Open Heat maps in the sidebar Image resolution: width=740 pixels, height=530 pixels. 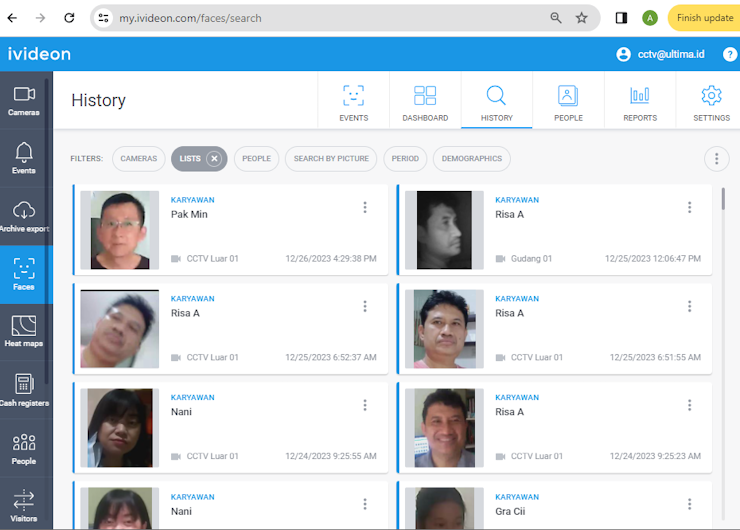pyautogui.click(x=24, y=332)
